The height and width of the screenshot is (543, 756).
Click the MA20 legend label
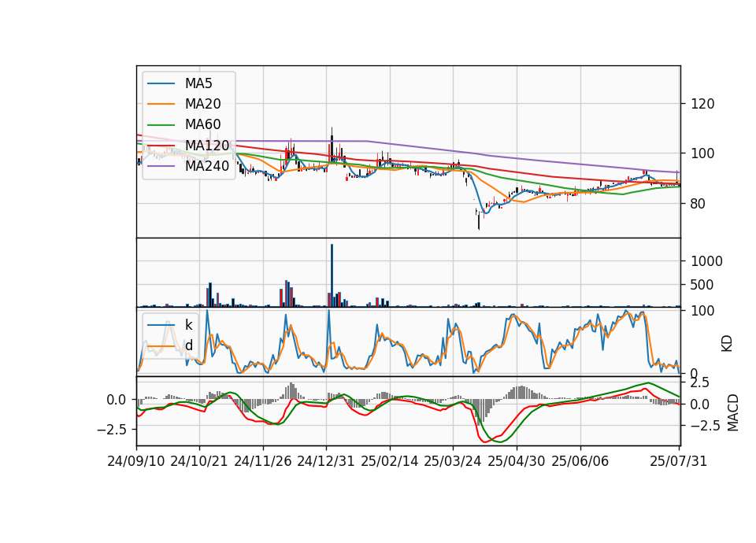coord(202,104)
